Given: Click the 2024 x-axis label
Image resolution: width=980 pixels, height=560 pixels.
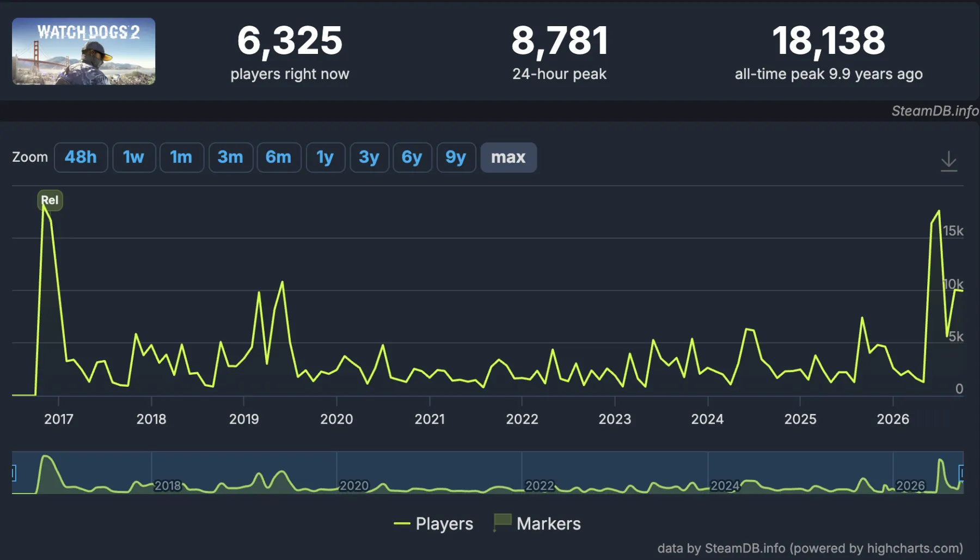Looking at the screenshot, I should (x=707, y=419).
